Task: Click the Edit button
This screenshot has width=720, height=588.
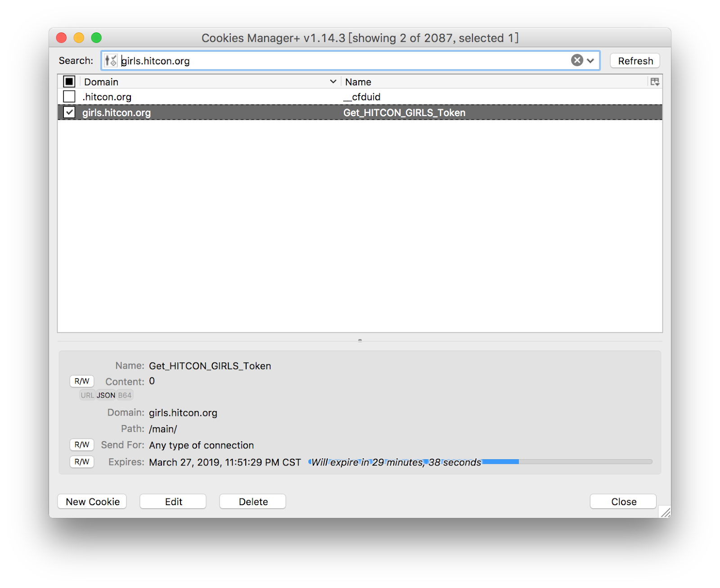Action: point(173,502)
